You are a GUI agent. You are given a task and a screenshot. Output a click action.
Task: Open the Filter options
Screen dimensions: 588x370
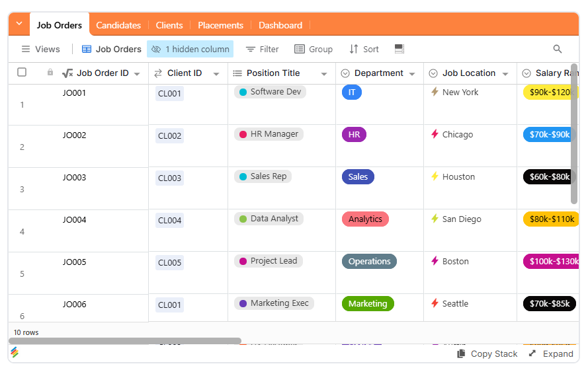(262, 49)
